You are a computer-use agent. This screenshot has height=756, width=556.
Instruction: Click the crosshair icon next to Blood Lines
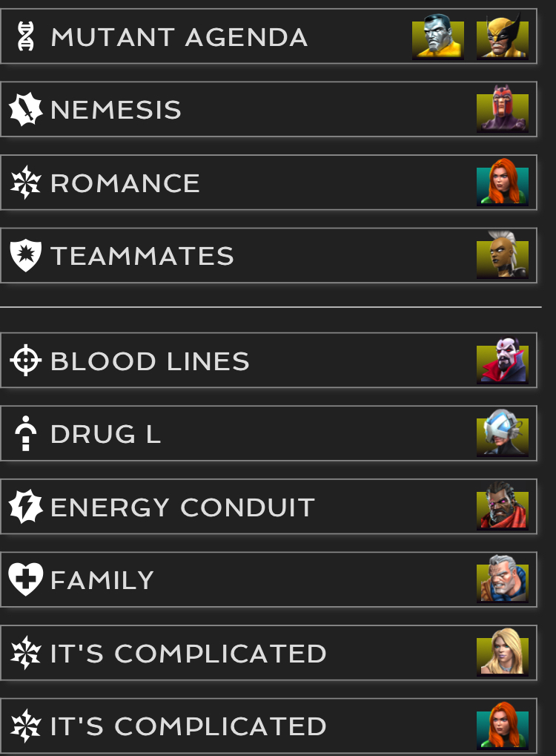(x=25, y=360)
